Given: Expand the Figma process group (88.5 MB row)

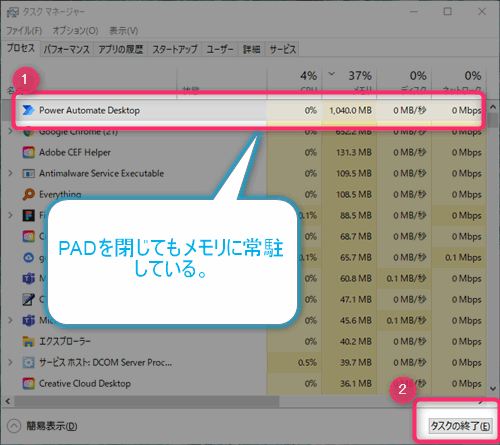Looking at the screenshot, I should (x=10, y=215).
